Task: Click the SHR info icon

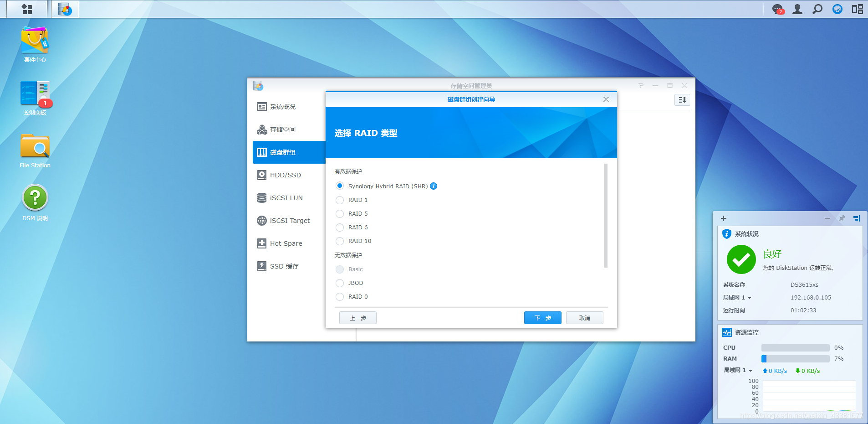Action: 434,186
